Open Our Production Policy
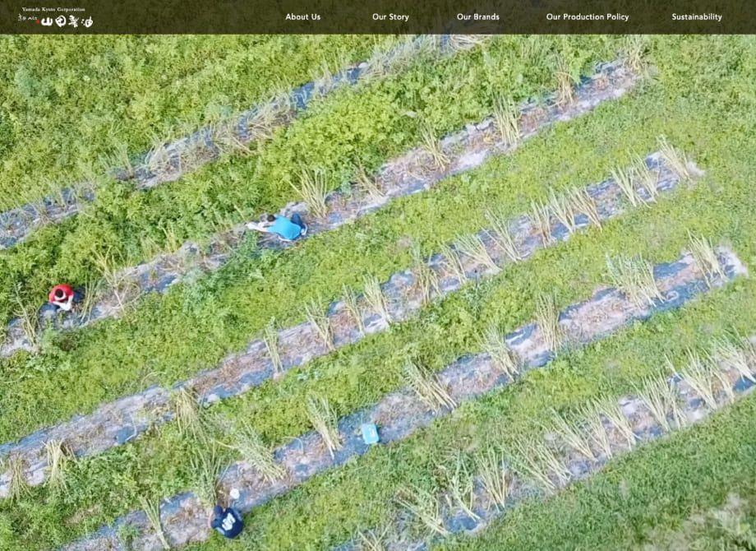 tap(587, 16)
